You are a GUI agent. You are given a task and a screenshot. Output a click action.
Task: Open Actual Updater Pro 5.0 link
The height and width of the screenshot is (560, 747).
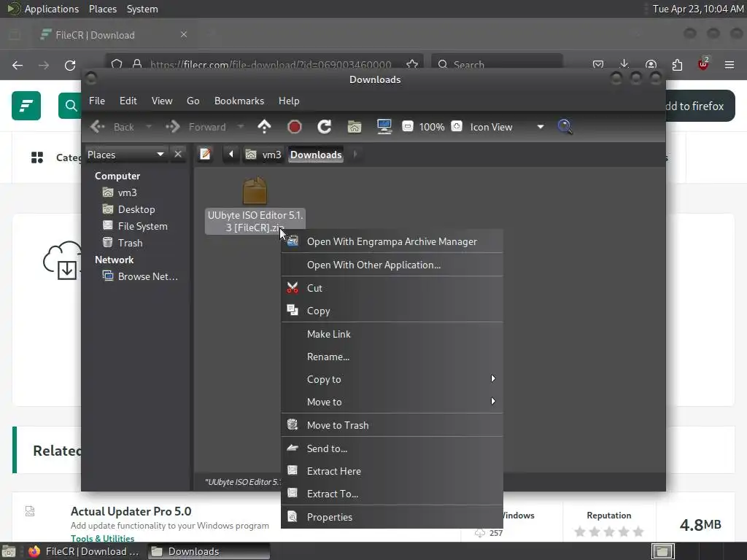pyautogui.click(x=131, y=511)
